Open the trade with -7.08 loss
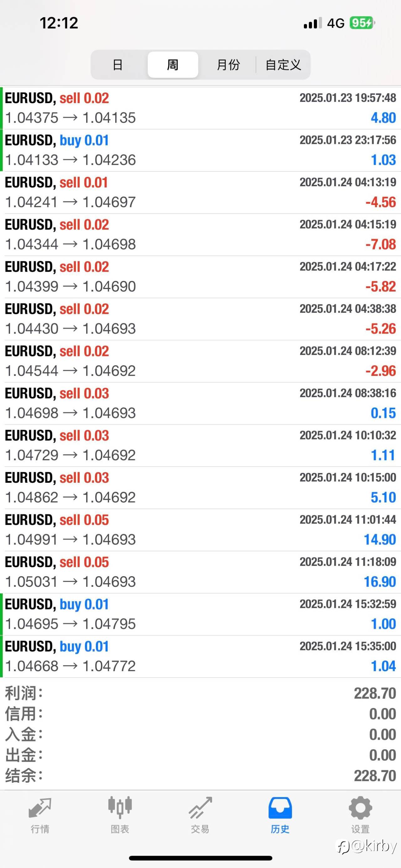 [200, 234]
